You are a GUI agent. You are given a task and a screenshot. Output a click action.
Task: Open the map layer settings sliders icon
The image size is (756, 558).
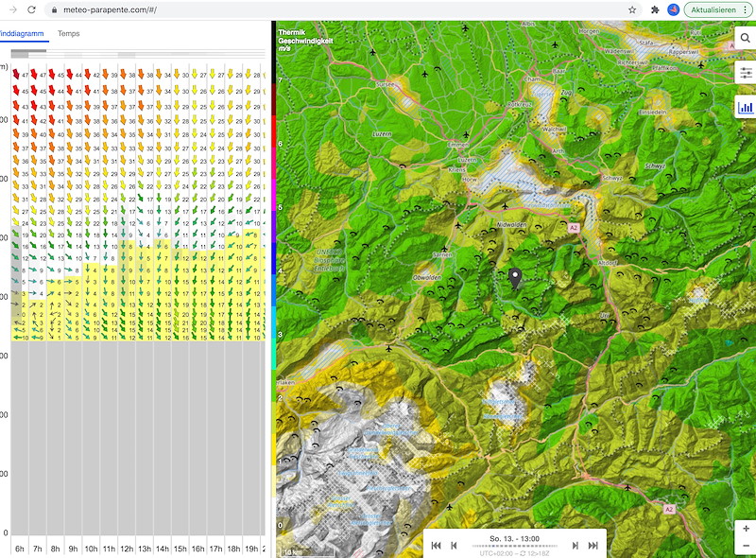pyautogui.click(x=746, y=73)
